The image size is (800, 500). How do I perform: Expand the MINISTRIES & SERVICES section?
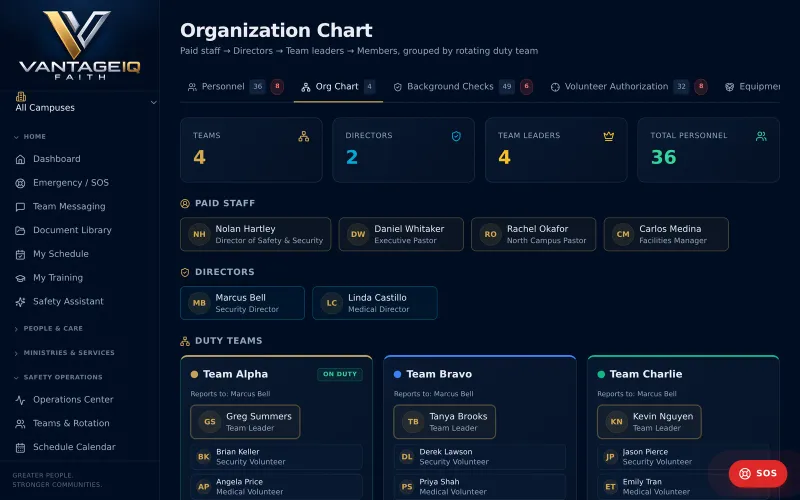pos(64,353)
